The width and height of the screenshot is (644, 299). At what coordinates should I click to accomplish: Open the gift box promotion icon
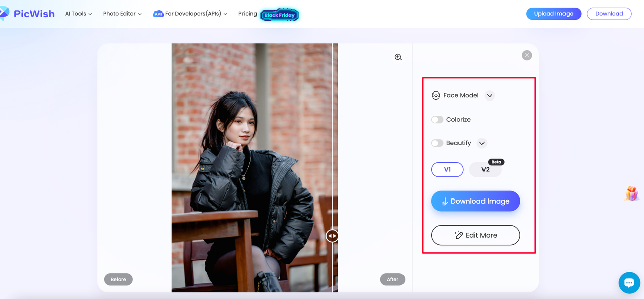[632, 193]
